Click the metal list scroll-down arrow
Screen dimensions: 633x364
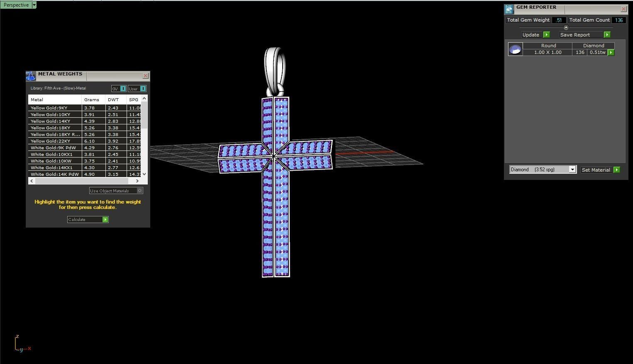coord(144,174)
